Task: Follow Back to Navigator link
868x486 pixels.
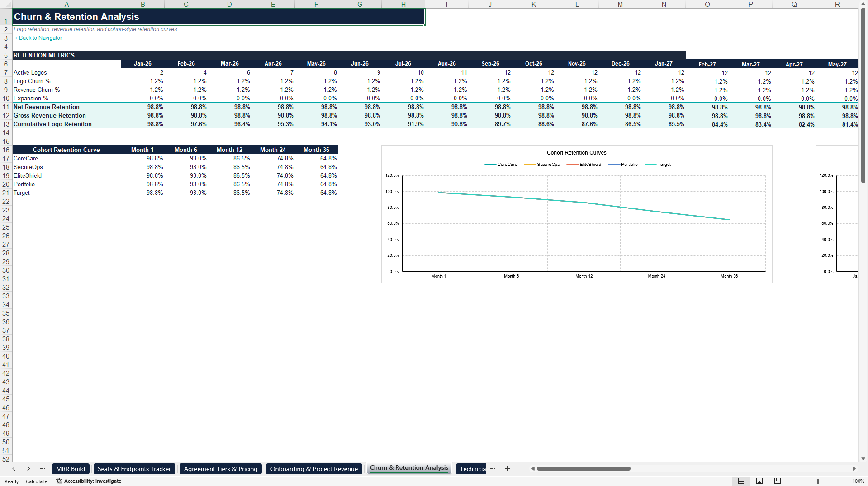Action: (x=40, y=38)
